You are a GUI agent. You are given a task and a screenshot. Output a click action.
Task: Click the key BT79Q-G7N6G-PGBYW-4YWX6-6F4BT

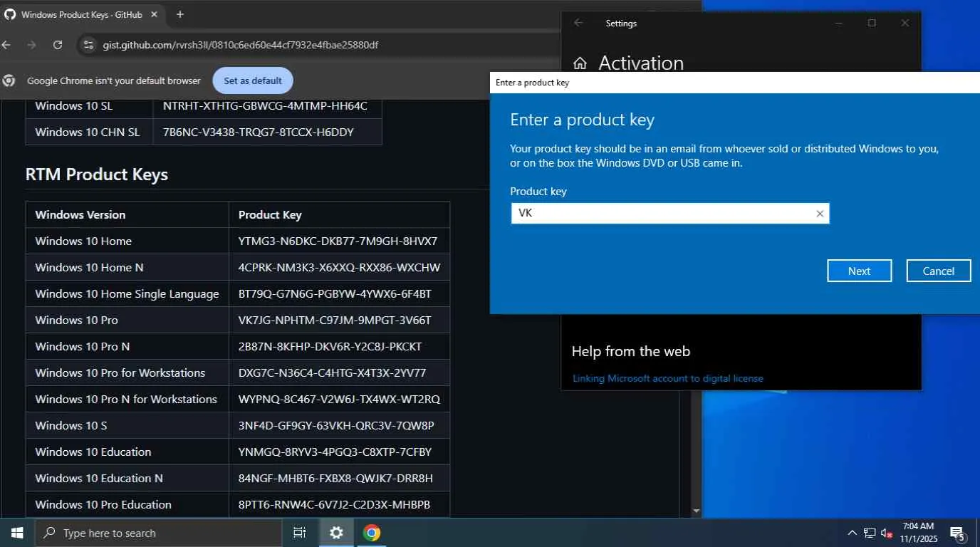point(335,293)
